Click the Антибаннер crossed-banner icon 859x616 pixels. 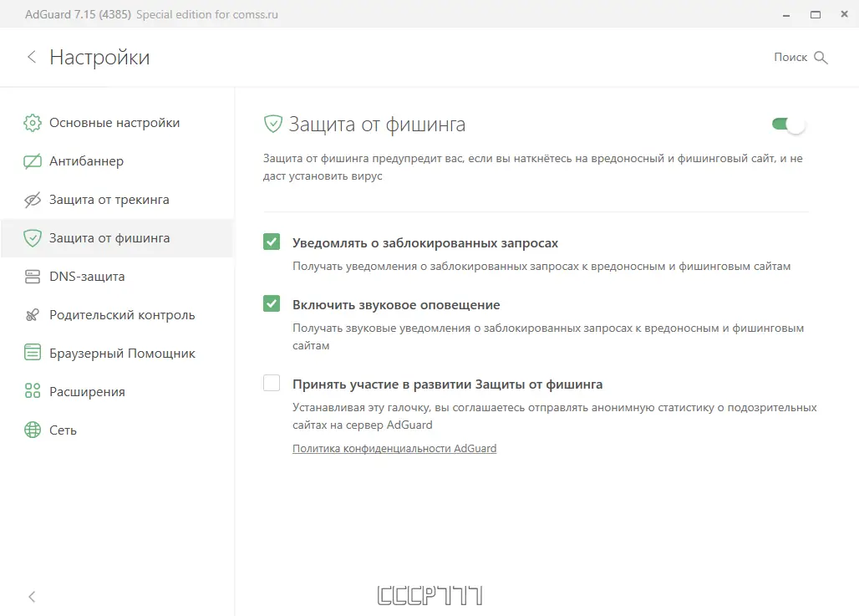(33, 161)
